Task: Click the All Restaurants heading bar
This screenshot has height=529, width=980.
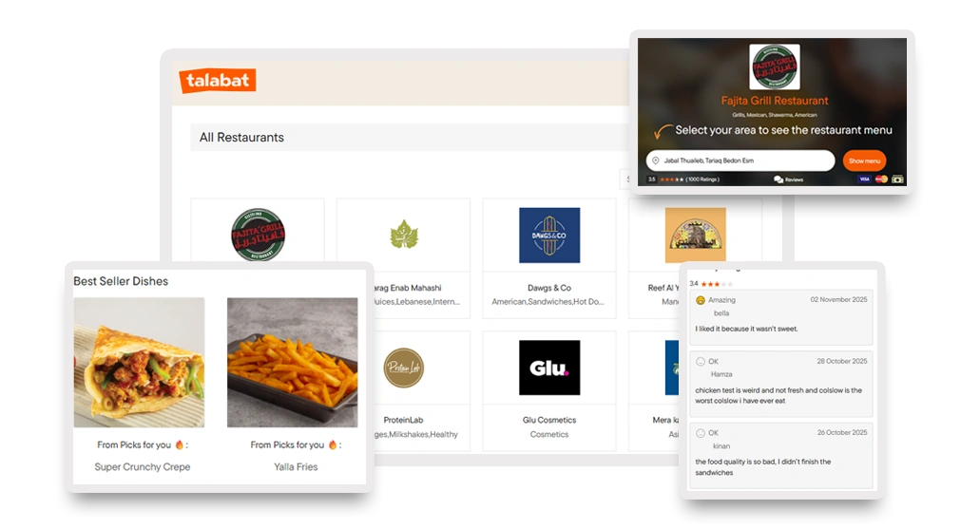Action: pos(410,138)
